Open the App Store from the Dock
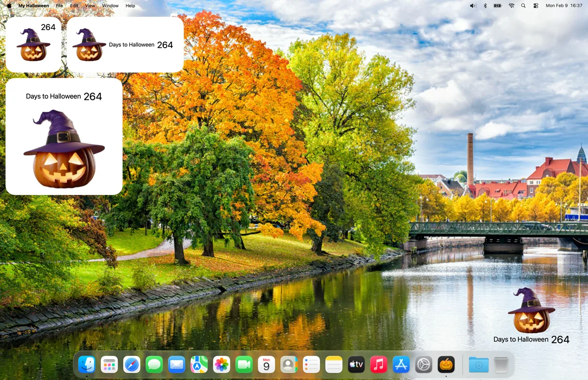 coord(401,364)
